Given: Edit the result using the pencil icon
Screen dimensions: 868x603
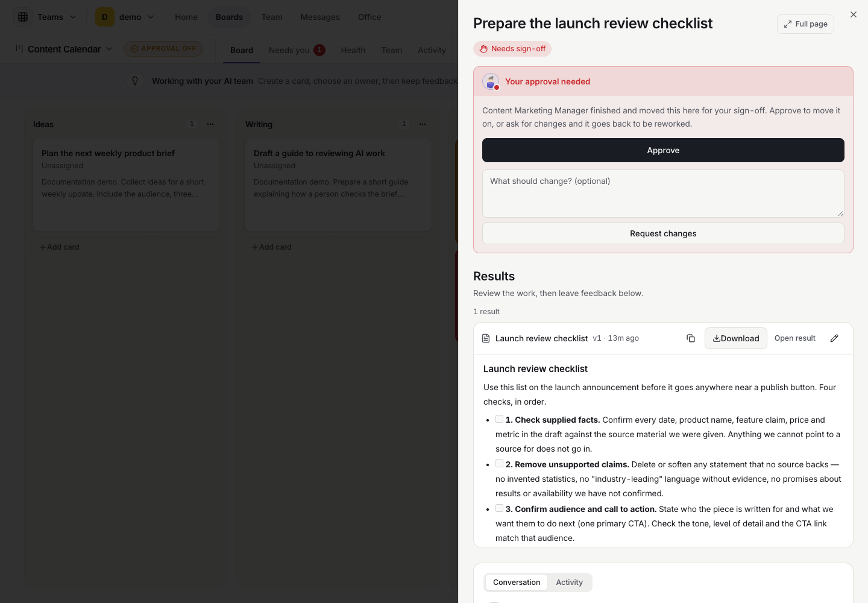Looking at the screenshot, I should point(834,338).
